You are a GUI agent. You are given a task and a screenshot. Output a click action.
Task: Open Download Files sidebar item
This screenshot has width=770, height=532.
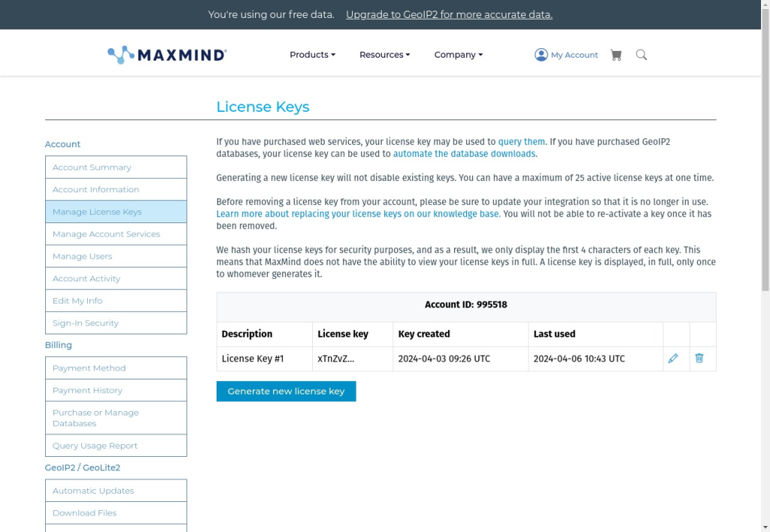116,513
